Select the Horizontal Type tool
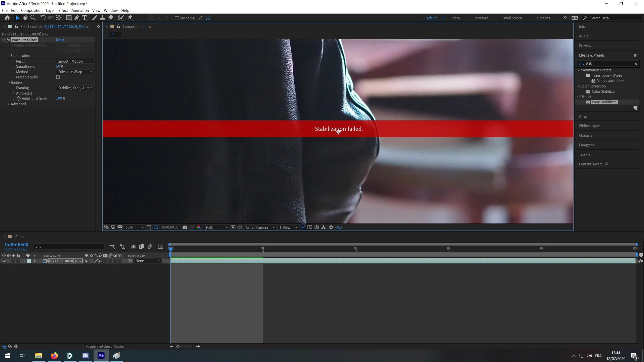 click(85, 18)
